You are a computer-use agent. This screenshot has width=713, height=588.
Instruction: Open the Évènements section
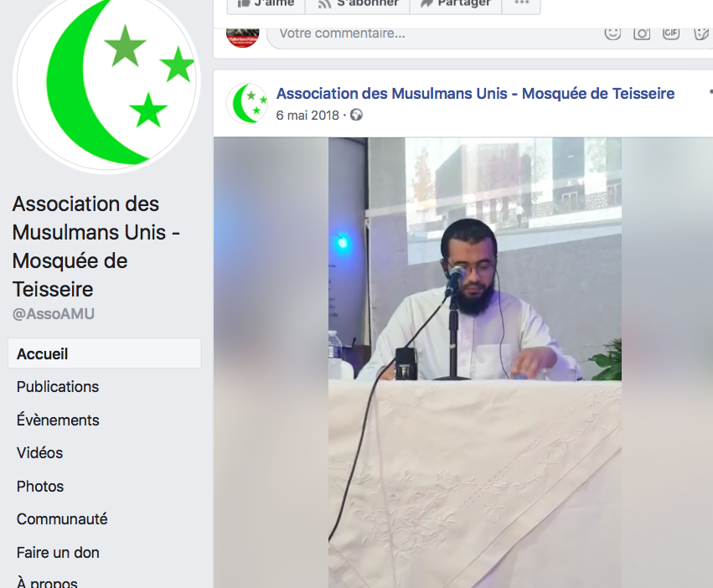click(x=58, y=420)
